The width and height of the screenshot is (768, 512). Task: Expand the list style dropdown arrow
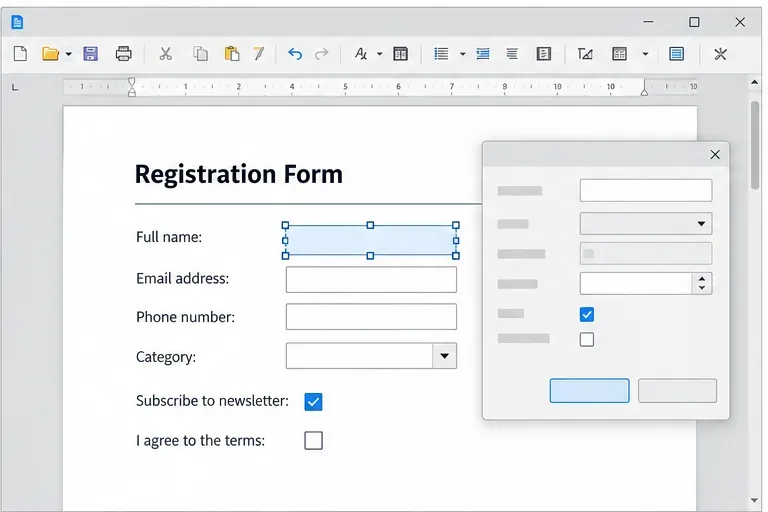click(x=462, y=54)
